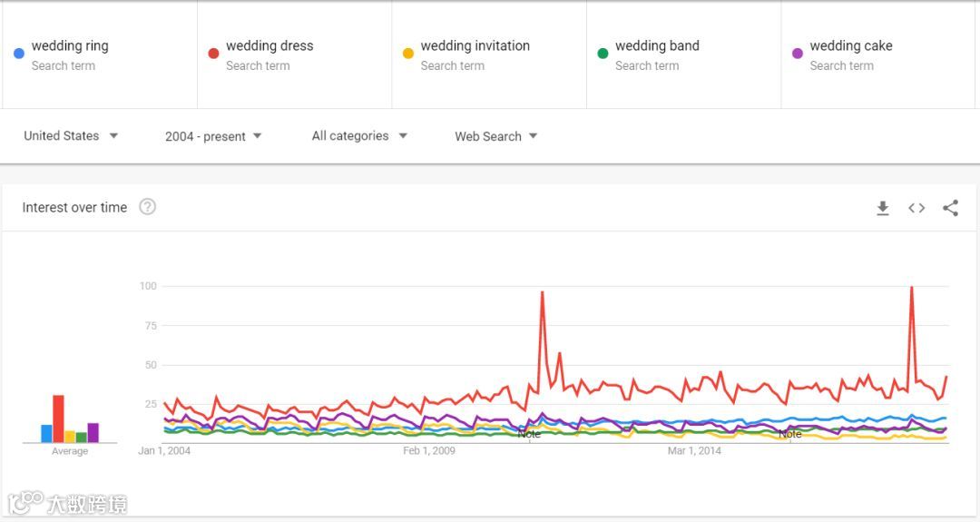Screen dimensions: 980x522
Task: Click the Note marker near 2011
Action: click(529, 434)
